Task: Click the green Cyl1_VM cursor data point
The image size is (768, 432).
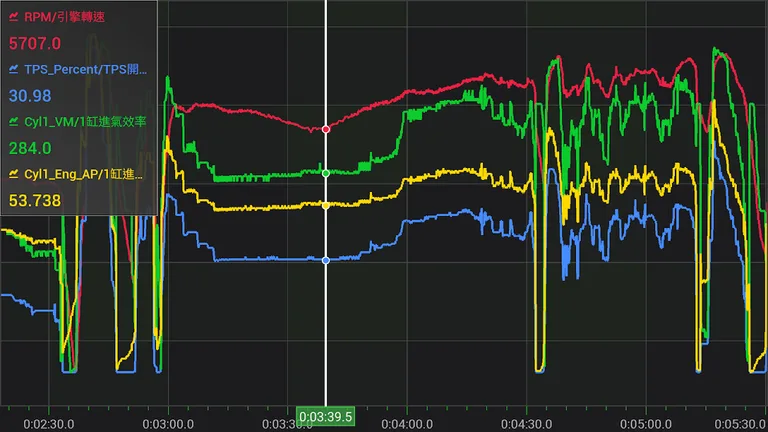Action: click(326, 173)
